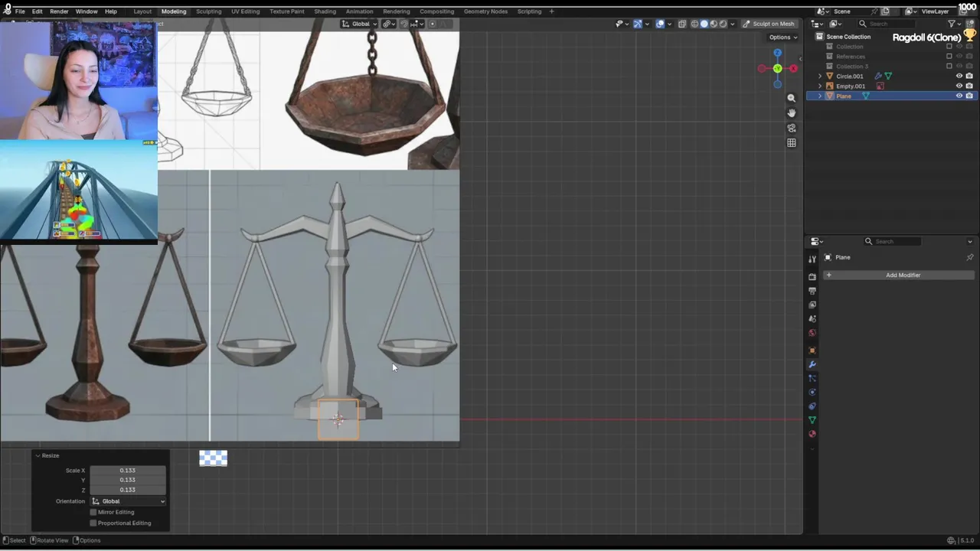This screenshot has width=980, height=551.
Task: Switch to the Sculpting workspace tab
Action: (x=208, y=11)
